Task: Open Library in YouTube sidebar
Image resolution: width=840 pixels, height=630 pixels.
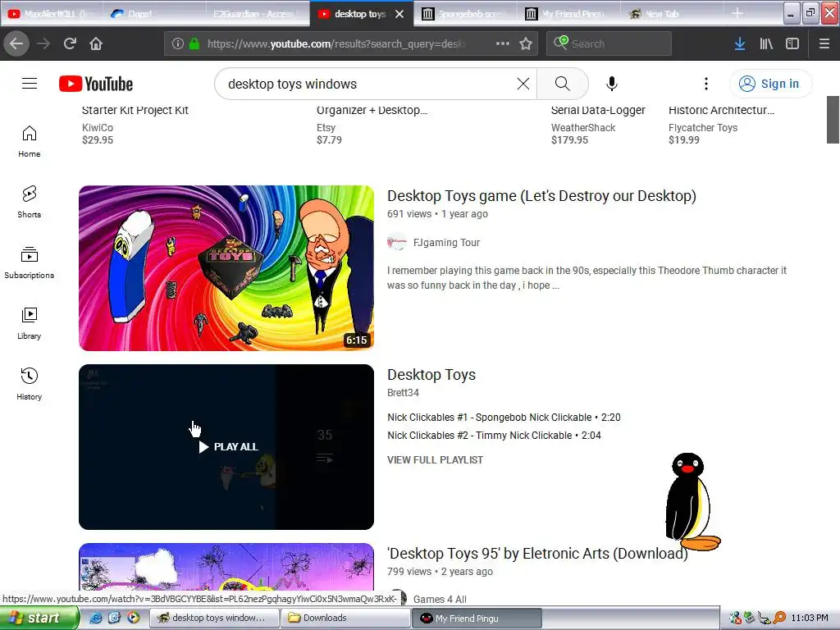Action: coord(30,323)
